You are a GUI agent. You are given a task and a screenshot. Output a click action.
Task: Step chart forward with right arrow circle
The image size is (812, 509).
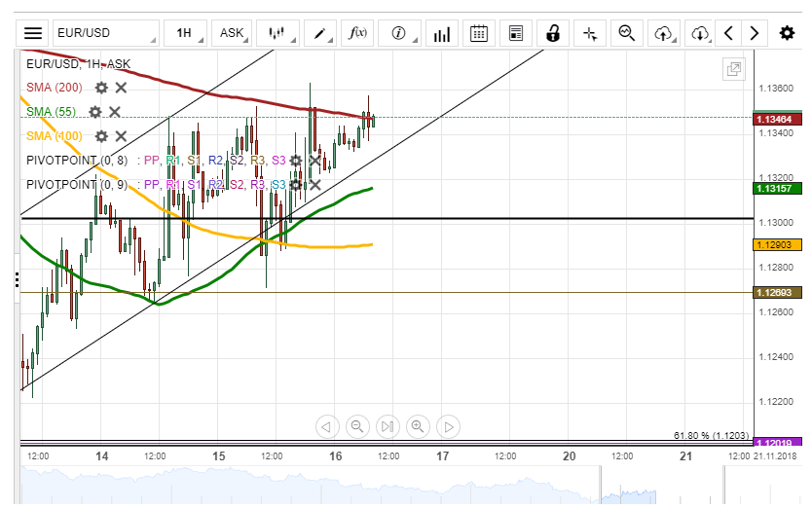449,426
